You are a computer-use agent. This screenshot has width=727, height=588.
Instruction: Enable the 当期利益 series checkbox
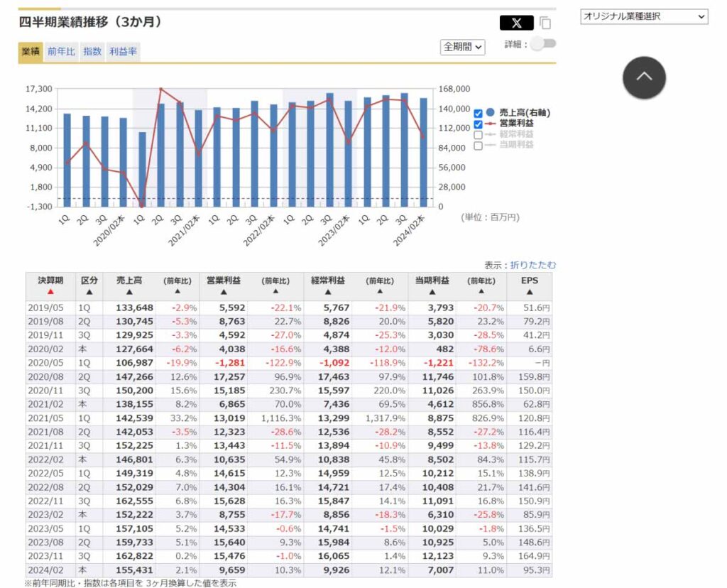pos(478,145)
